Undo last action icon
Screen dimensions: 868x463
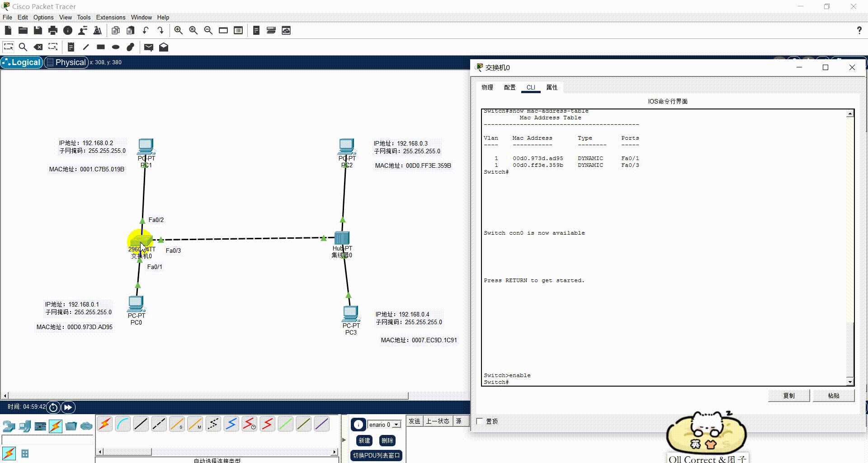pos(146,30)
